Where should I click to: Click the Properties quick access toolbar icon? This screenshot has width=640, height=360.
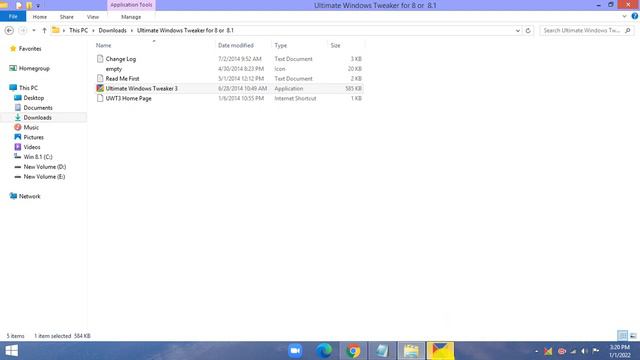point(19,5)
